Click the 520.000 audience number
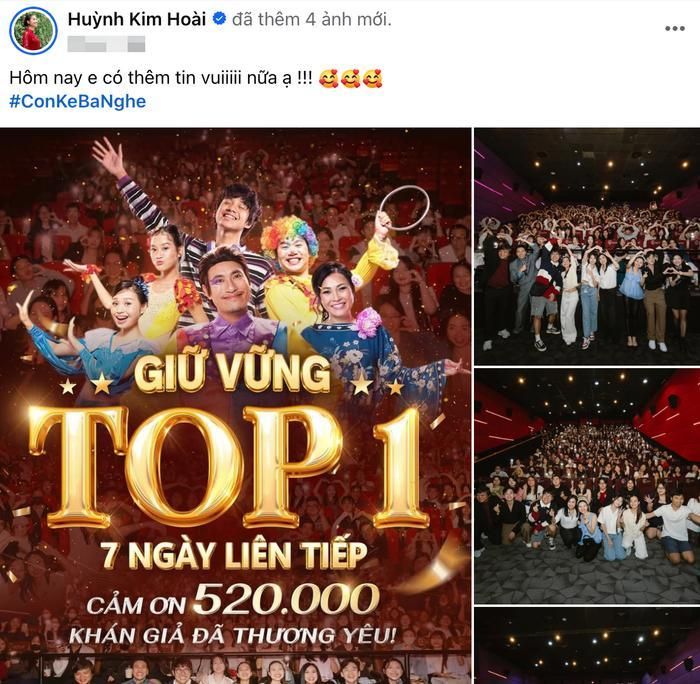 (x=286, y=599)
